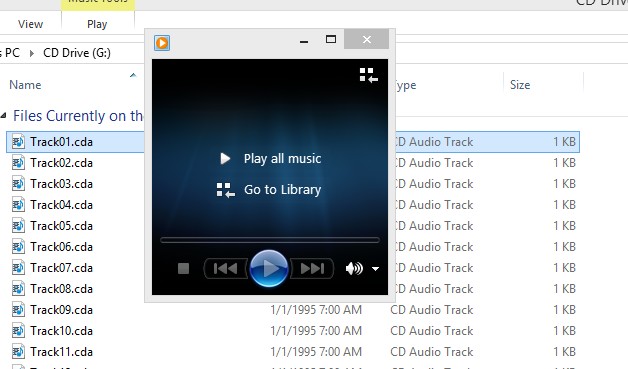The image size is (628, 369).
Task: Sort by the Size column header
Action: tap(520, 85)
